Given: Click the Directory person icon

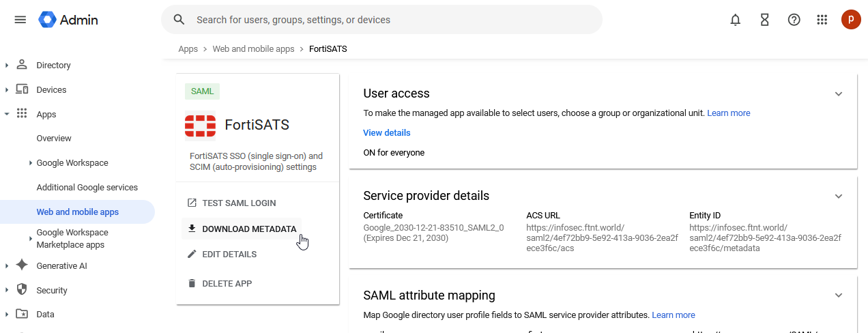Looking at the screenshot, I should click(x=22, y=65).
